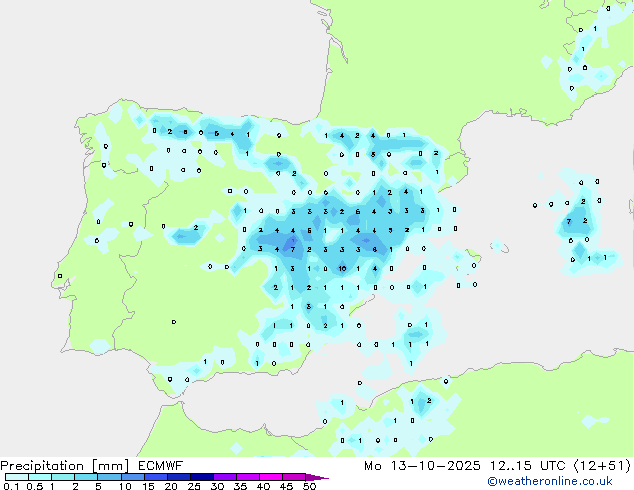This screenshot has width=634, height=490.
Task: Choose the 10–15 mm legend color box
Action: click(132, 477)
